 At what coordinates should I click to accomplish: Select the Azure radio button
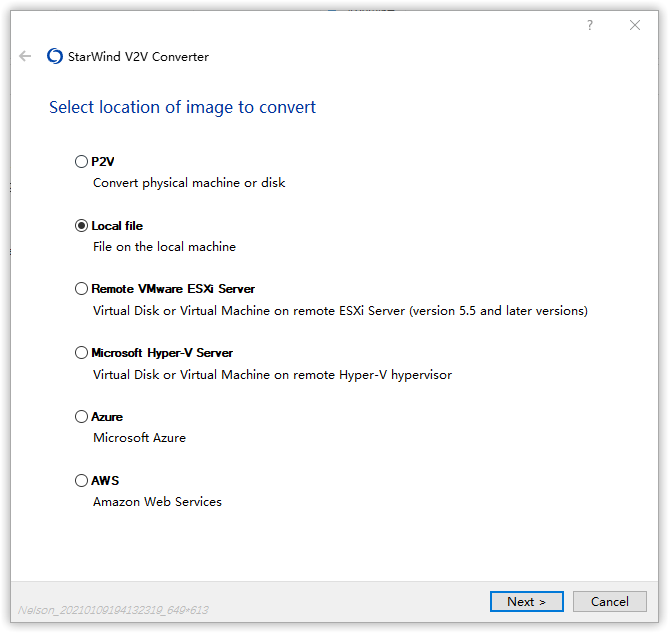pos(82,417)
